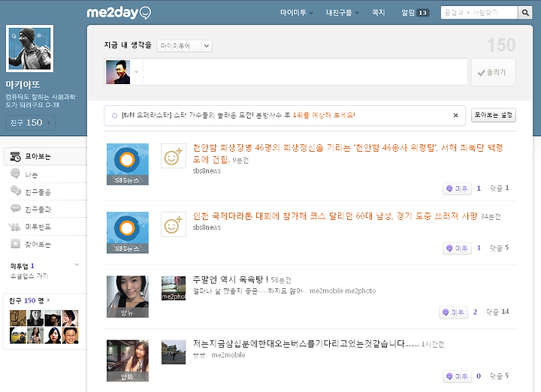Click the search input field
Viewport: 541px width, 392px height.
click(x=479, y=13)
